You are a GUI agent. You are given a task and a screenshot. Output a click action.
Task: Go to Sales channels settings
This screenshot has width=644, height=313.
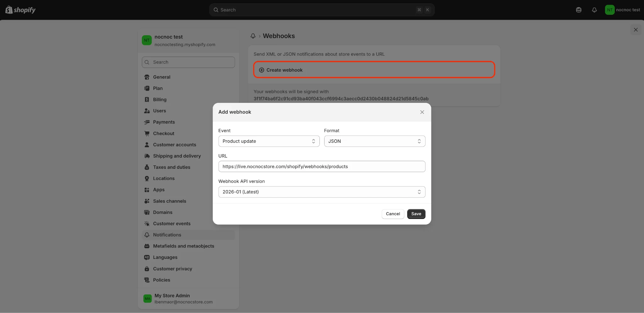click(x=188, y=201)
